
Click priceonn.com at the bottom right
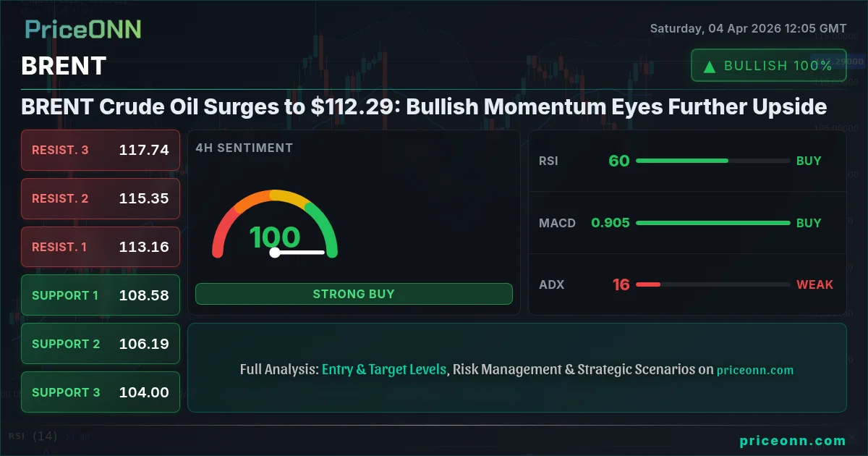pyautogui.click(x=793, y=440)
